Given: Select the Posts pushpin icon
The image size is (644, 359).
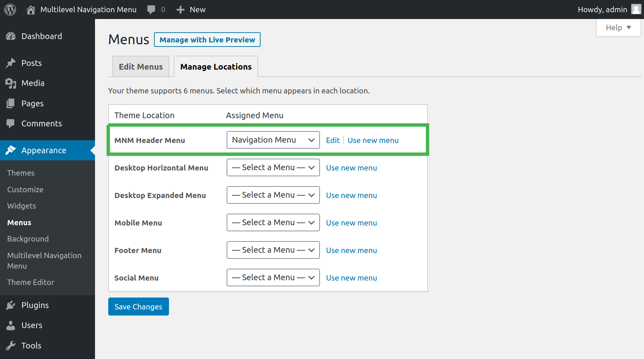Looking at the screenshot, I should pyautogui.click(x=11, y=63).
